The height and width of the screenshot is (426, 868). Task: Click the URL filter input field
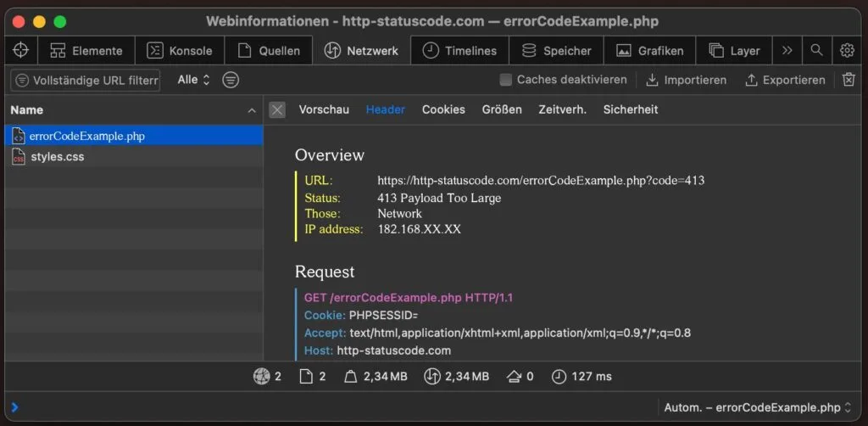[x=95, y=81]
